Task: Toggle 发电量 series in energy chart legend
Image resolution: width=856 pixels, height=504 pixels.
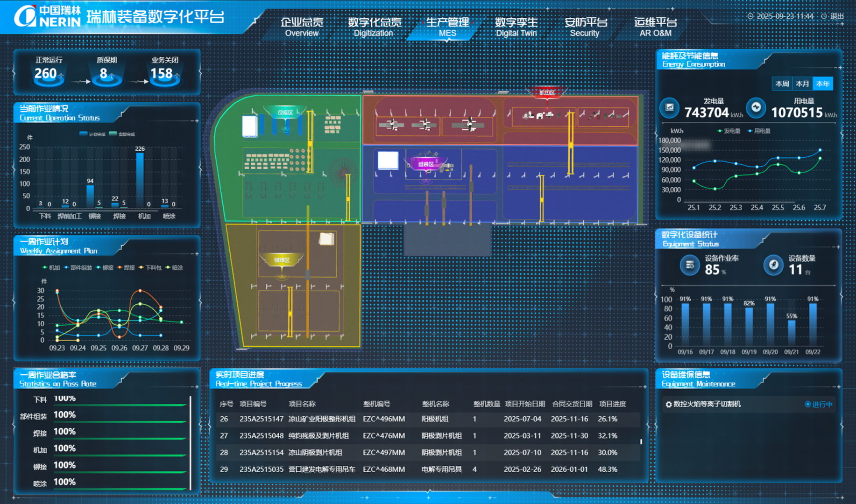Action: [729, 131]
